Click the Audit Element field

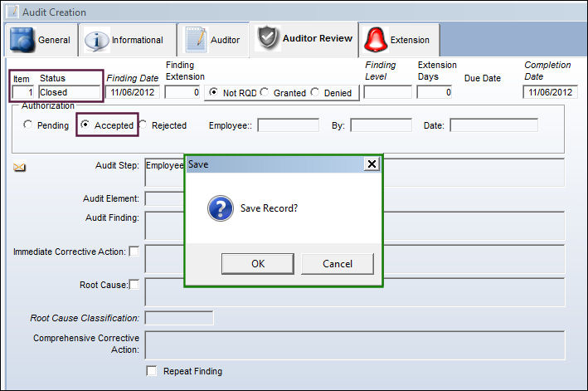click(164, 198)
